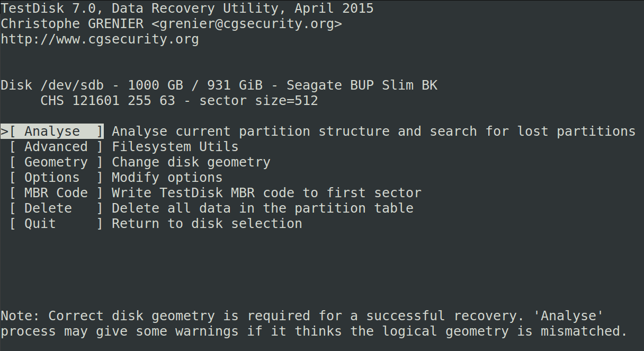644x351 pixels.
Task: Click the 'Note: Correct disk geometry' message
Action: pos(302,317)
